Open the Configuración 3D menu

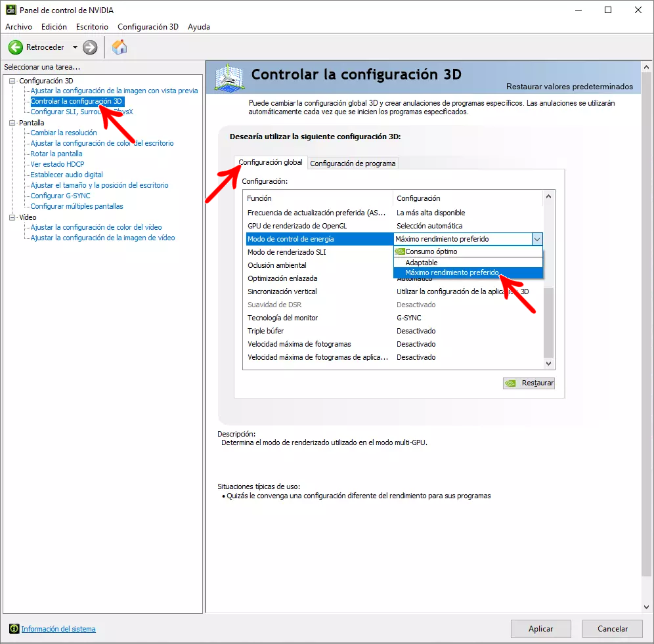coord(148,27)
